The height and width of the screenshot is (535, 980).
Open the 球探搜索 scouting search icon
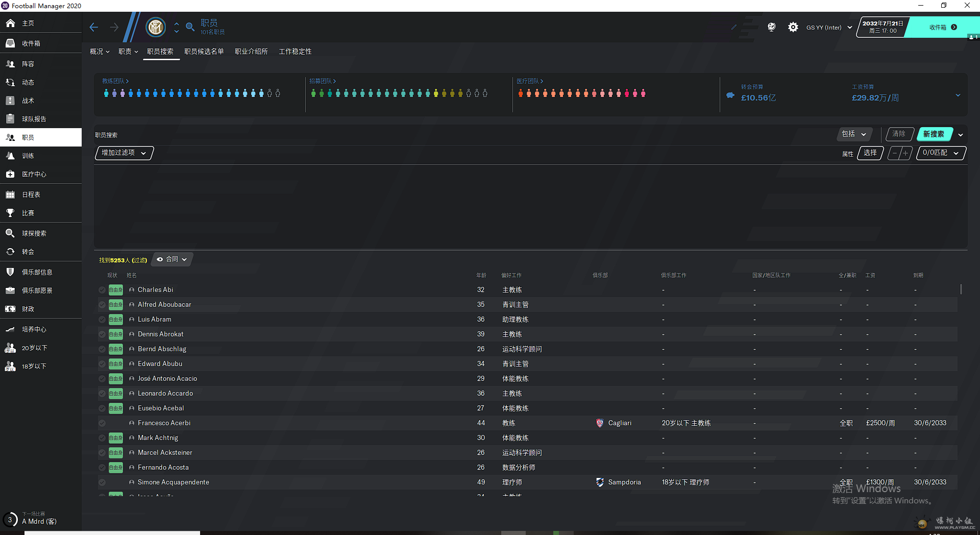click(10, 233)
